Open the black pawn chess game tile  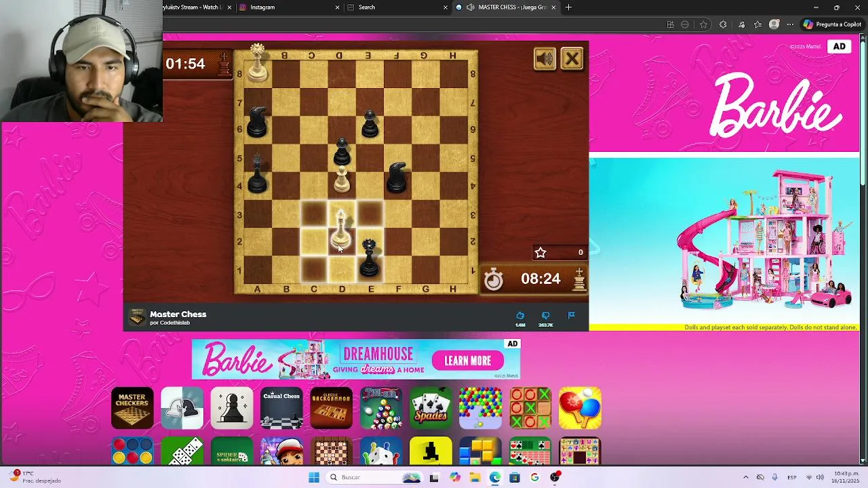pos(232,408)
